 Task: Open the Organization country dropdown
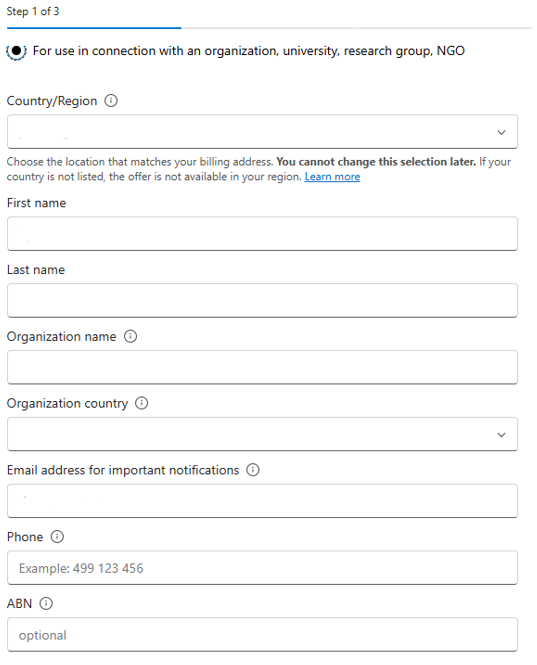[262, 434]
